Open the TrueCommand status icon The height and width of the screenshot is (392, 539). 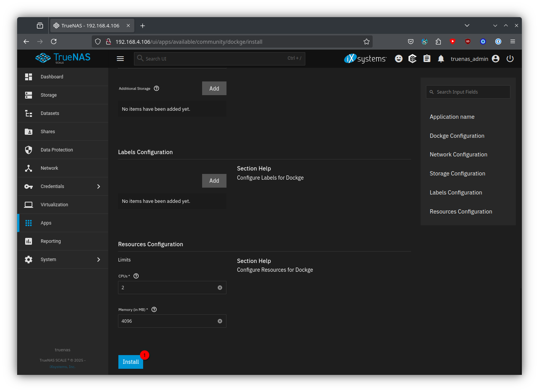coord(413,59)
